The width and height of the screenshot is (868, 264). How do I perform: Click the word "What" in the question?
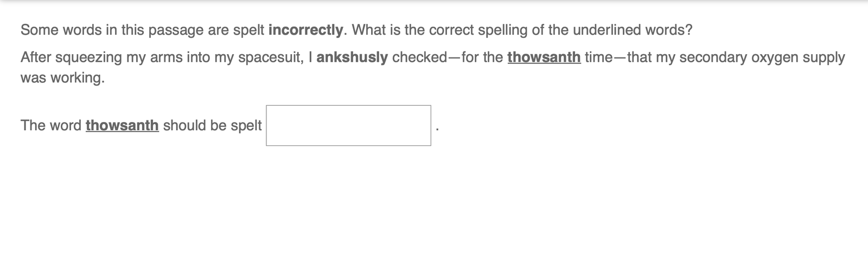(x=368, y=30)
